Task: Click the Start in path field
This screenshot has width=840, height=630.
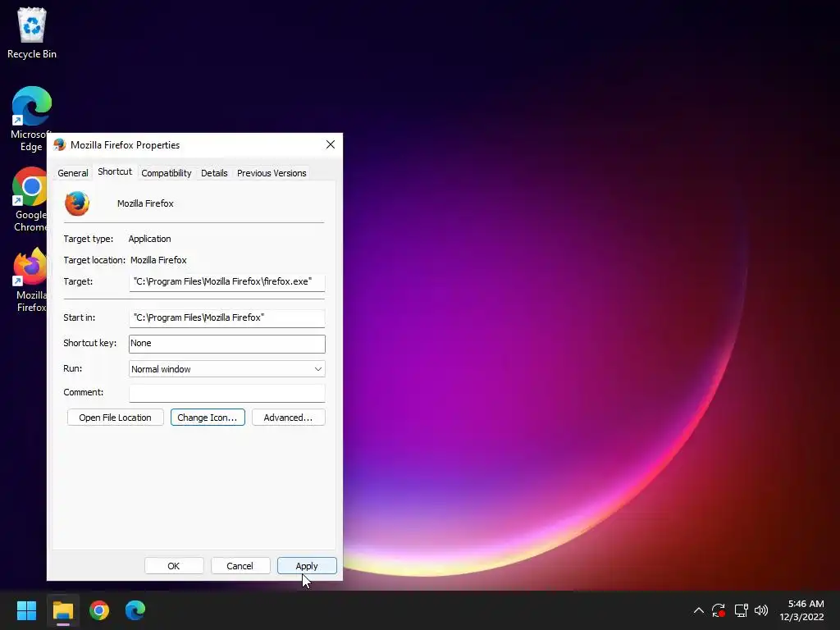Action: [x=227, y=317]
